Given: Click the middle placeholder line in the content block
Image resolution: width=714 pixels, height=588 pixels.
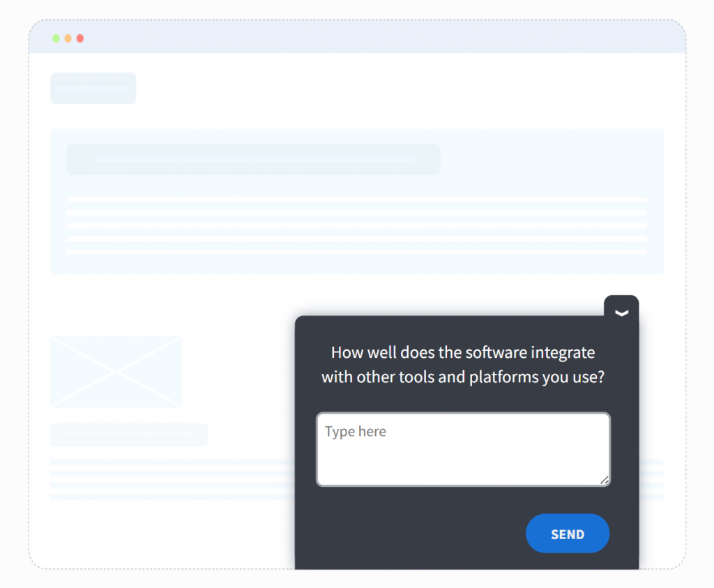Looking at the screenshot, I should [356, 226].
